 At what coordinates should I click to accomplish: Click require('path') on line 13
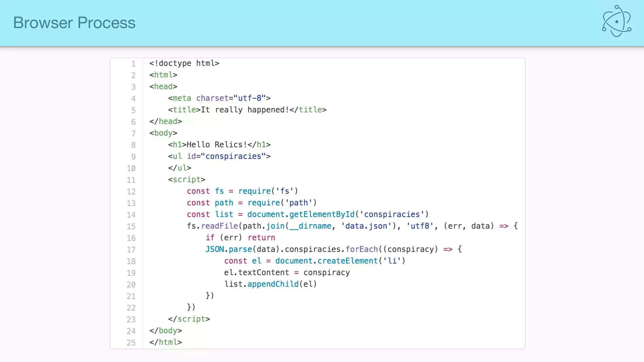click(x=282, y=203)
